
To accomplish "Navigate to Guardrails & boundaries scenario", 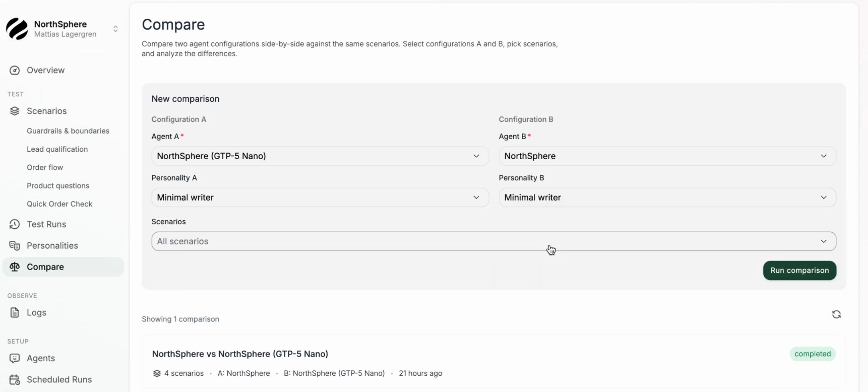I will click(68, 131).
